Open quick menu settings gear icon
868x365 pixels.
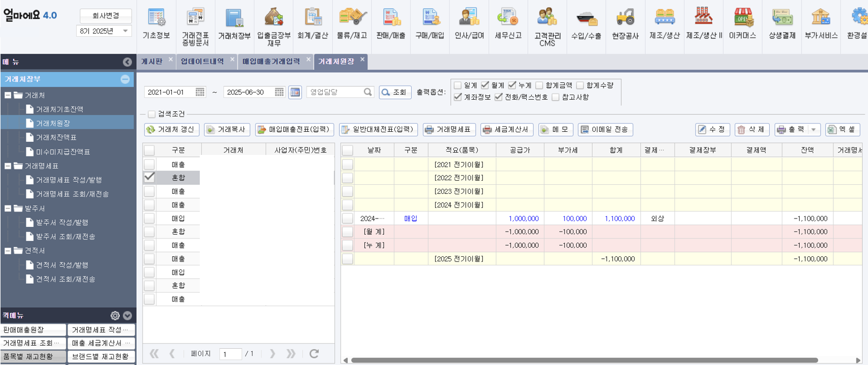pyautogui.click(x=115, y=316)
